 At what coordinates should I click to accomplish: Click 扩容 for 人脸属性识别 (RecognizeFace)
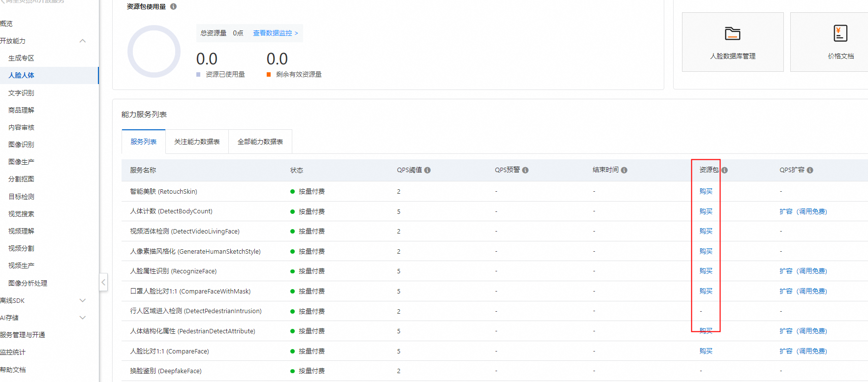803,271
